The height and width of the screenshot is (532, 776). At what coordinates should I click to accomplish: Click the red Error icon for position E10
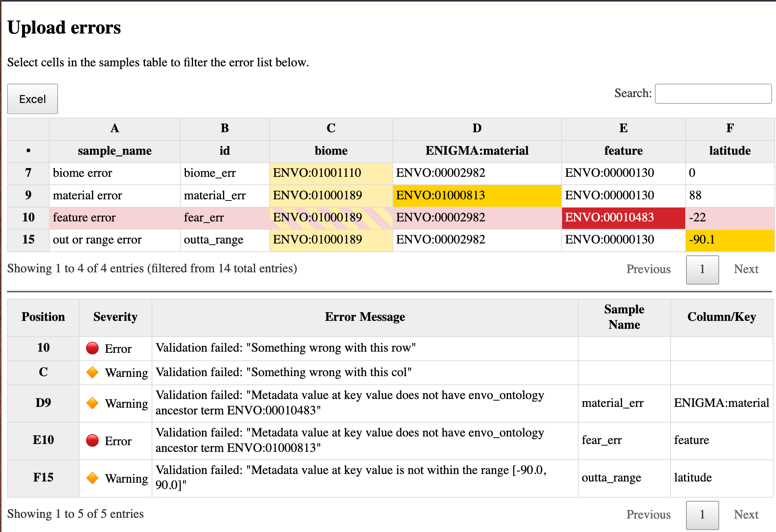point(92,440)
